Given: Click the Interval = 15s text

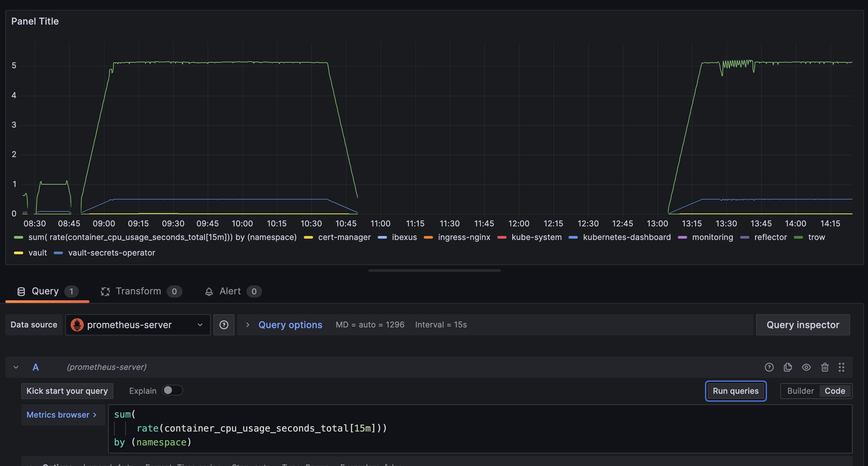Looking at the screenshot, I should click(x=441, y=325).
